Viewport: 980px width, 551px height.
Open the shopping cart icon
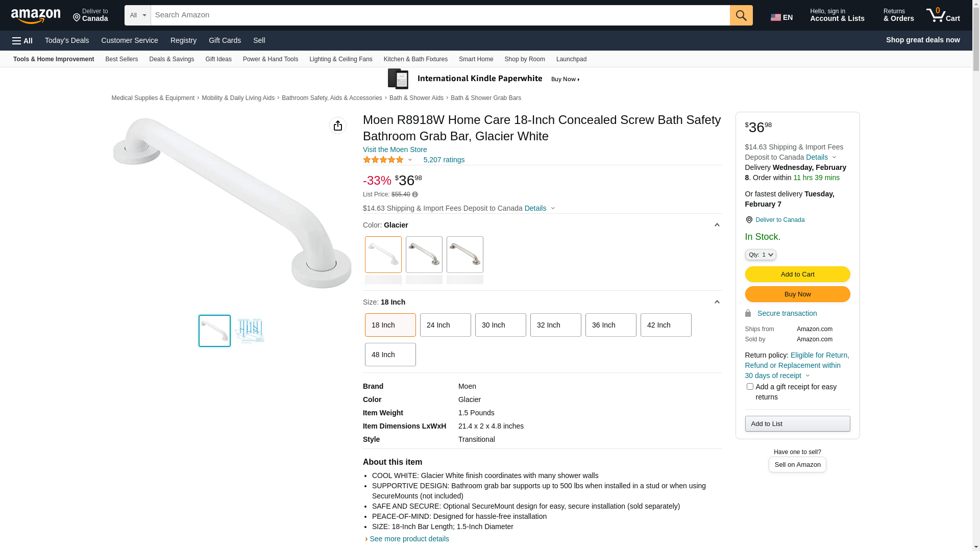click(x=943, y=15)
